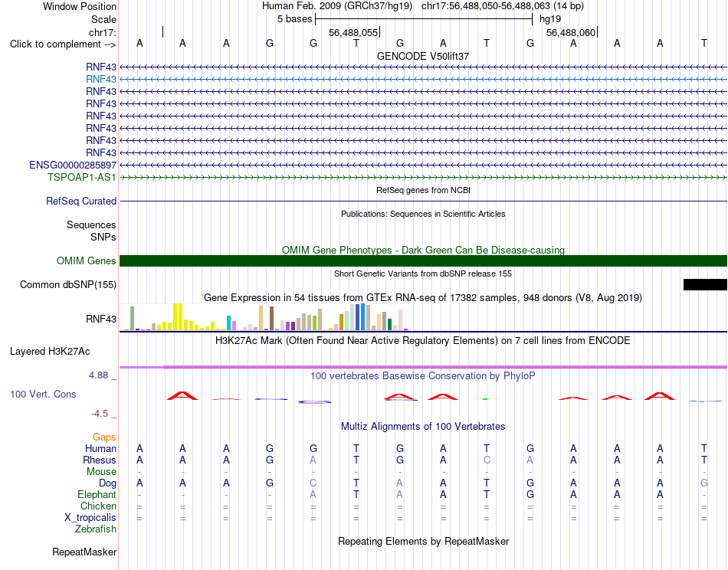Viewport: 728px width, 570px height.
Task: Click the Common dbSNP(155) track label
Action: click(x=68, y=284)
